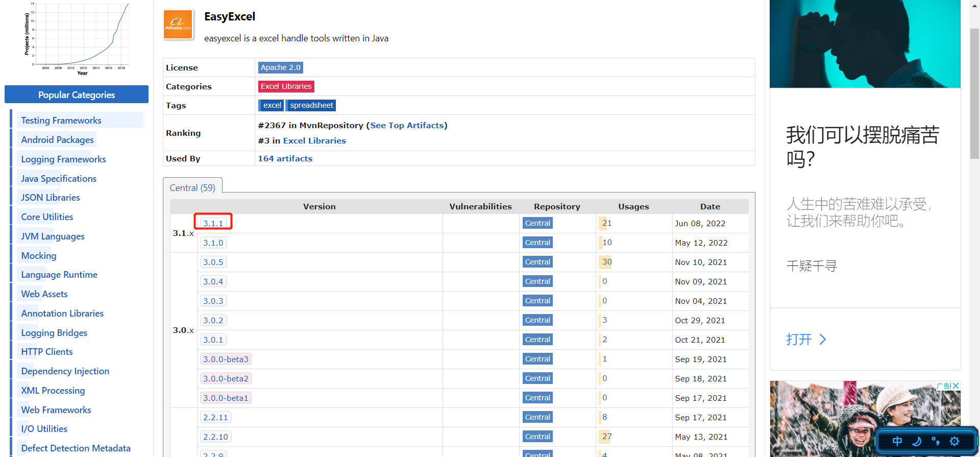
Task: Open Logging Bridges category
Action: [54, 333]
